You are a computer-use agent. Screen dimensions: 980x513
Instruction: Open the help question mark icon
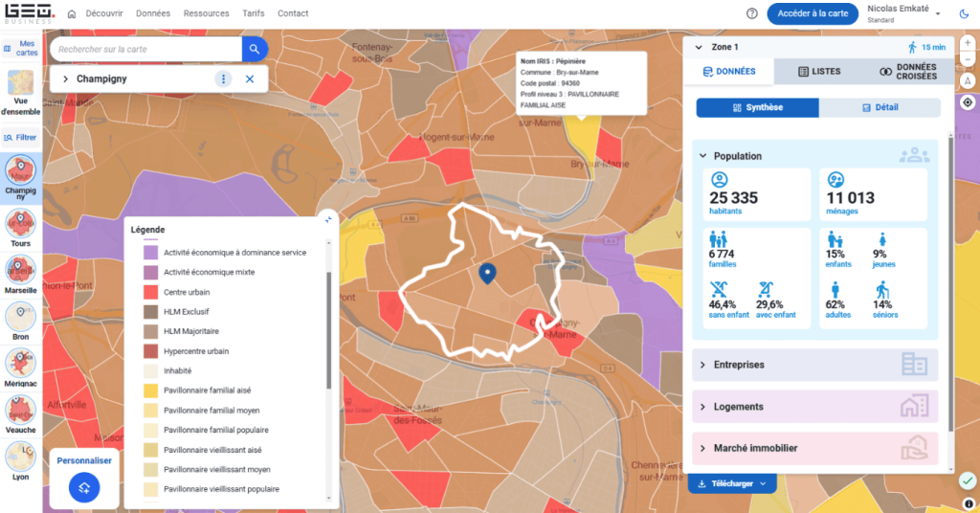click(x=751, y=13)
